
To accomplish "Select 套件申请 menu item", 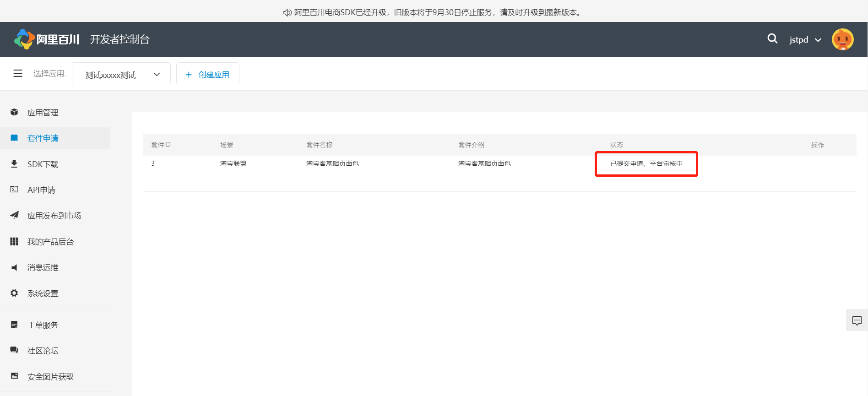I will click(55, 138).
